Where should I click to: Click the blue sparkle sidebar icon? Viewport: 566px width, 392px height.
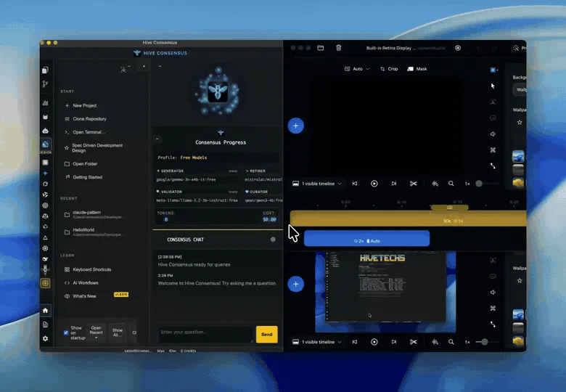click(45, 173)
